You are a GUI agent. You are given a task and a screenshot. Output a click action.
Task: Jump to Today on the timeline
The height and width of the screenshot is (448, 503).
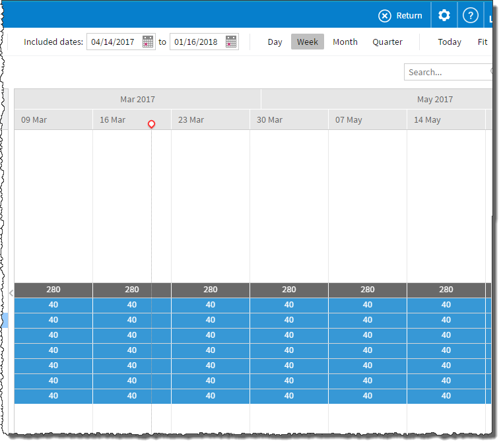(450, 42)
